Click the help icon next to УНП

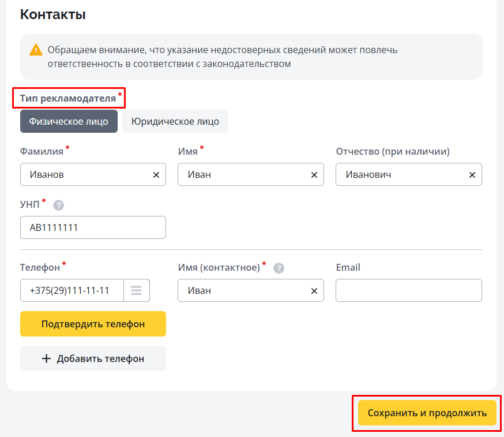pos(58,205)
